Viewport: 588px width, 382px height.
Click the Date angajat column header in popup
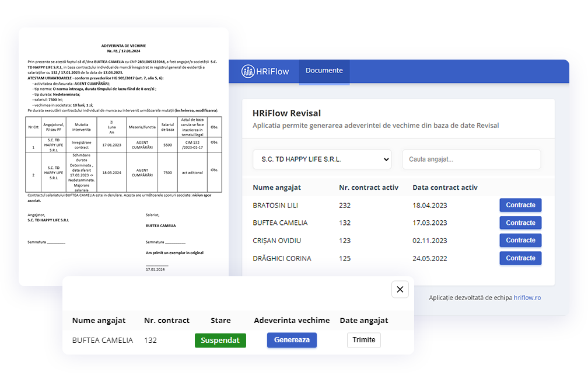click(x=364, y=321)
